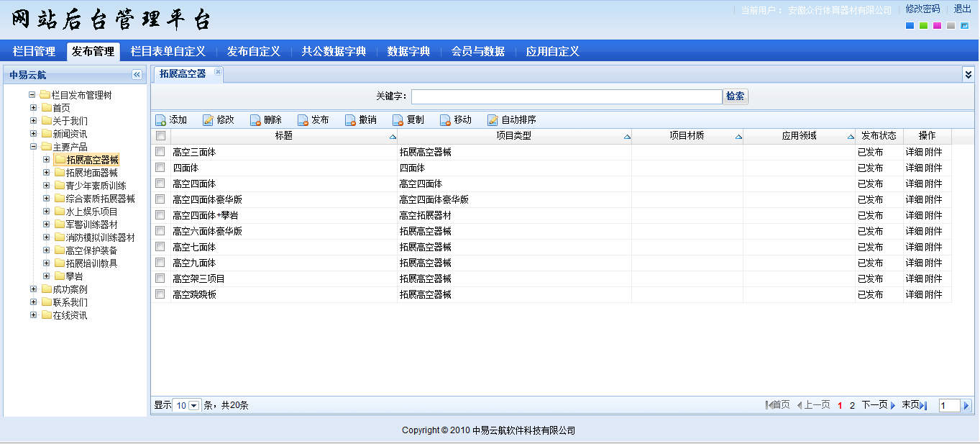Viewport: 980px width, 444px height.
Task: Click the 检索 search button
Action: coord(735,96)
